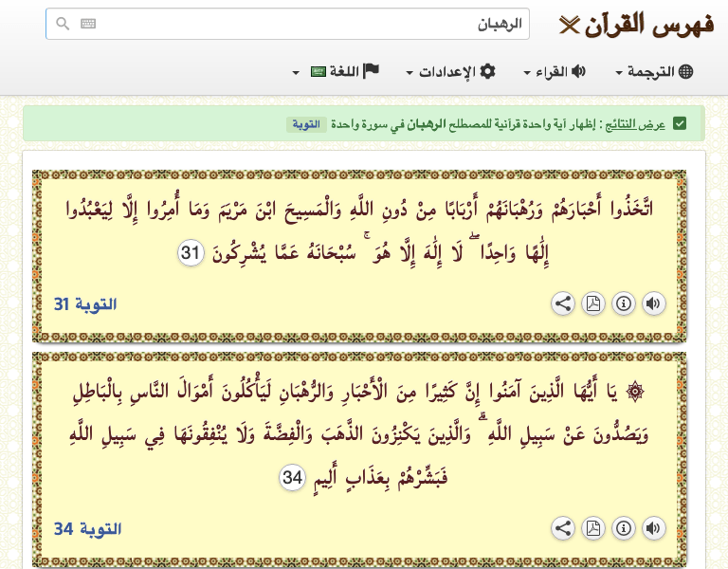
Task: Click the speaker icon beside القراء
Action: pyautogui.click(x=578, y=71)
